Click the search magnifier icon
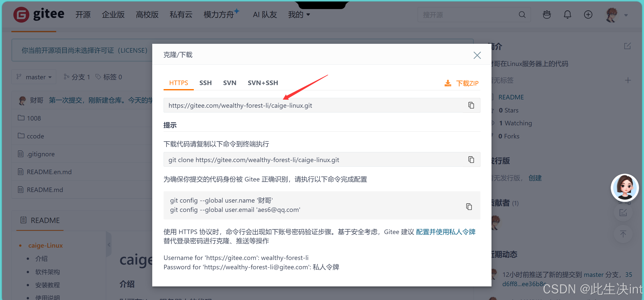 522,15
